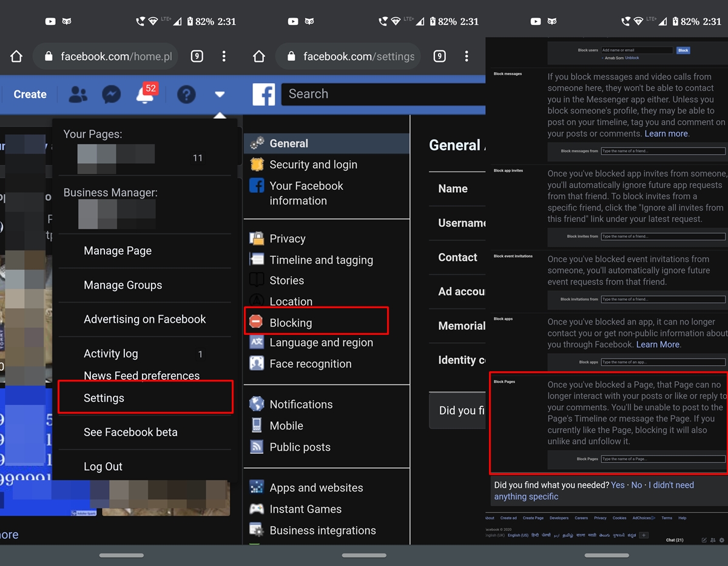The height and width of the screenshot is (566, 728).
Task: Tap the home icon beside the facebook.com/home.pl address
Action: [16, 56]
